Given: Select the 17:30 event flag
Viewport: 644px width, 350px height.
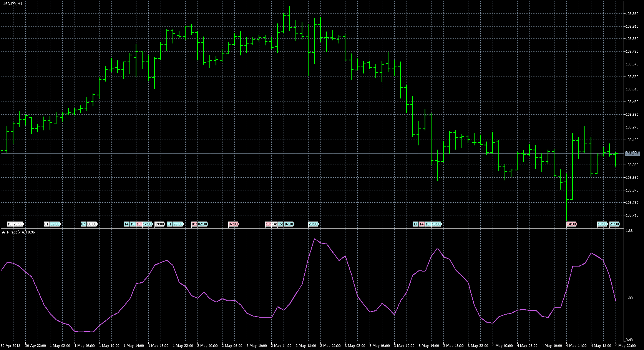Looking at the screenshot, I should pos(148,224).
